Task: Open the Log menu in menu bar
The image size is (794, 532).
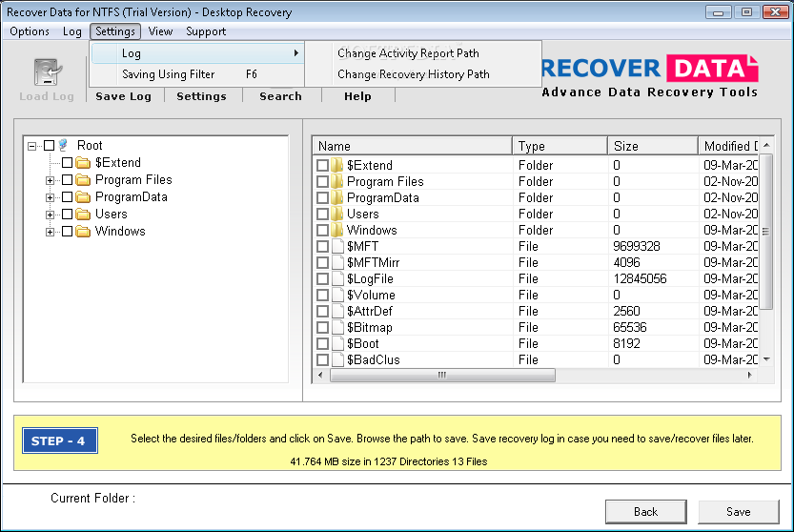Action: 71,31
